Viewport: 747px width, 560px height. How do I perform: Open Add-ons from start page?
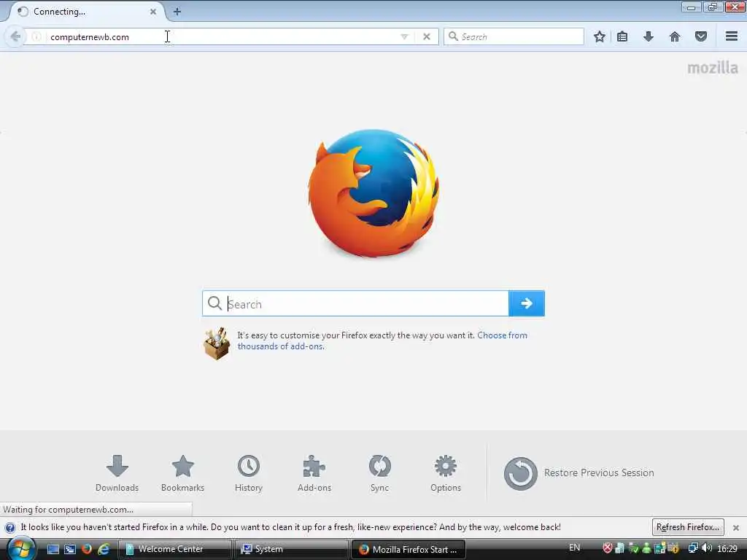click(314, 473)
